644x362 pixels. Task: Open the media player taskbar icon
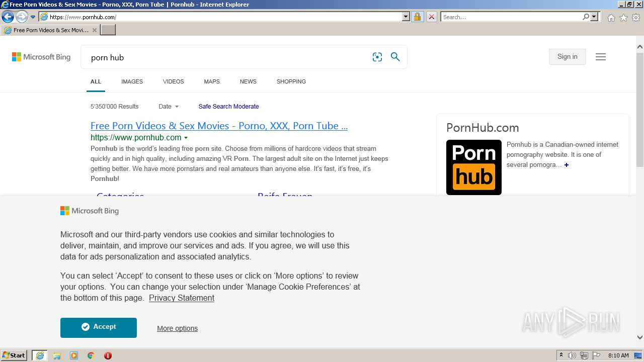click(74, 355)
